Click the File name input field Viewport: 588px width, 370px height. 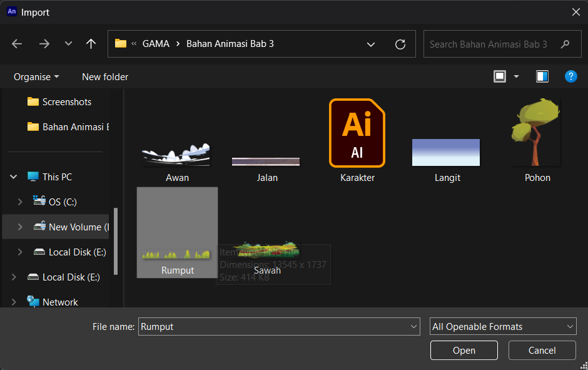pos(279,326)
